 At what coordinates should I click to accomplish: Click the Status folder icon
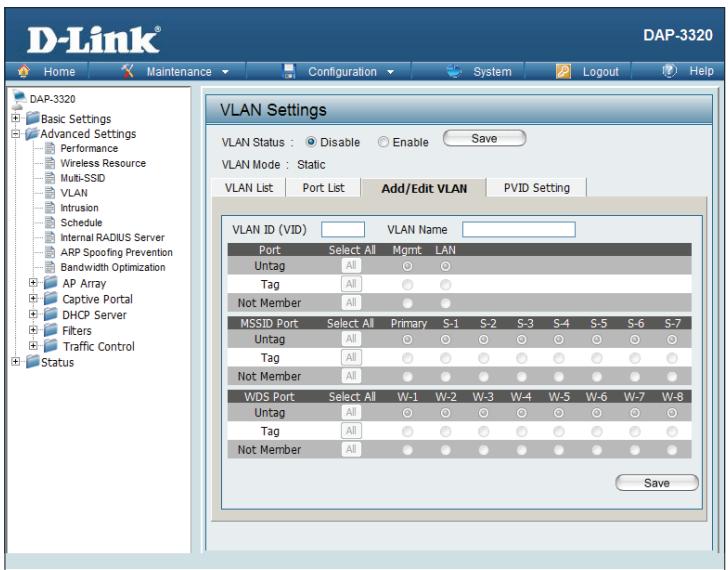(33, 362)
